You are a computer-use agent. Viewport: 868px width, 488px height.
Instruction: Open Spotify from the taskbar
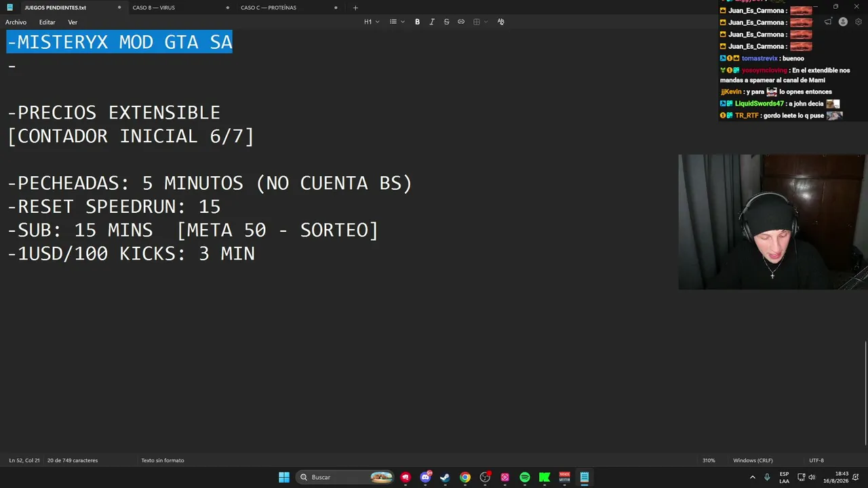click(525, 477)
